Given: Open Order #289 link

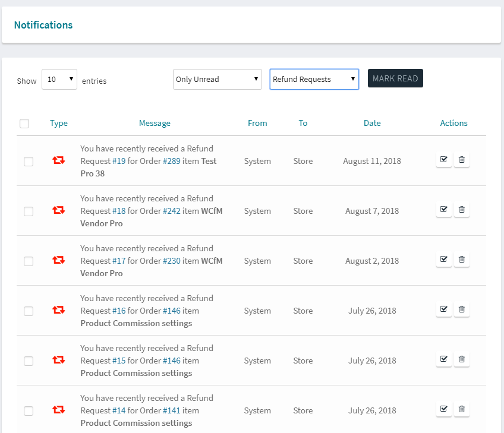Looking at the screenshot, I should tap(172, 161).
